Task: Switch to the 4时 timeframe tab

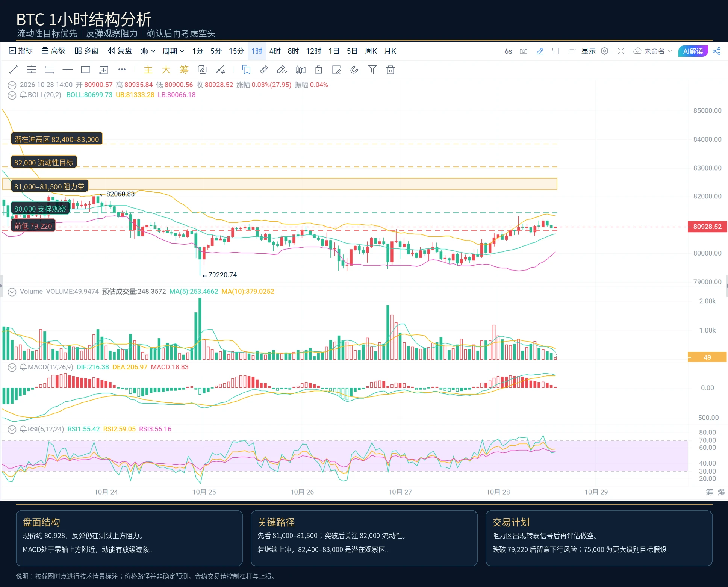Action: [x=275, y=51]
